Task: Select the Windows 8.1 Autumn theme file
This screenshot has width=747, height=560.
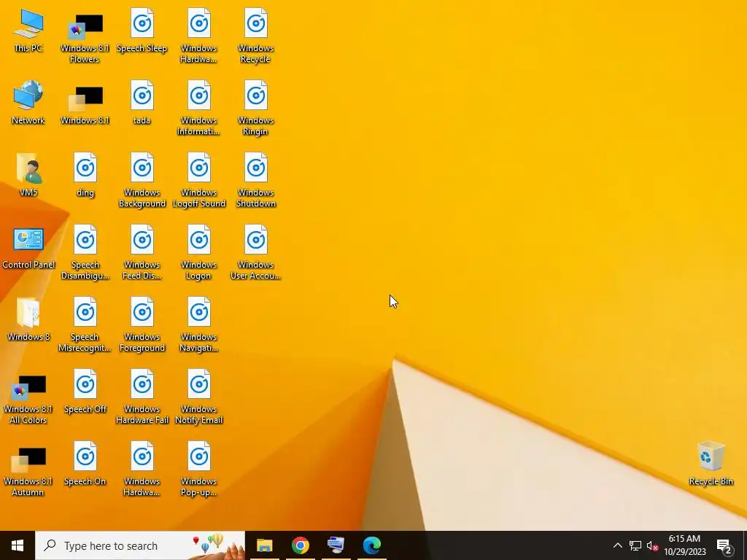Action: [28, 470]
